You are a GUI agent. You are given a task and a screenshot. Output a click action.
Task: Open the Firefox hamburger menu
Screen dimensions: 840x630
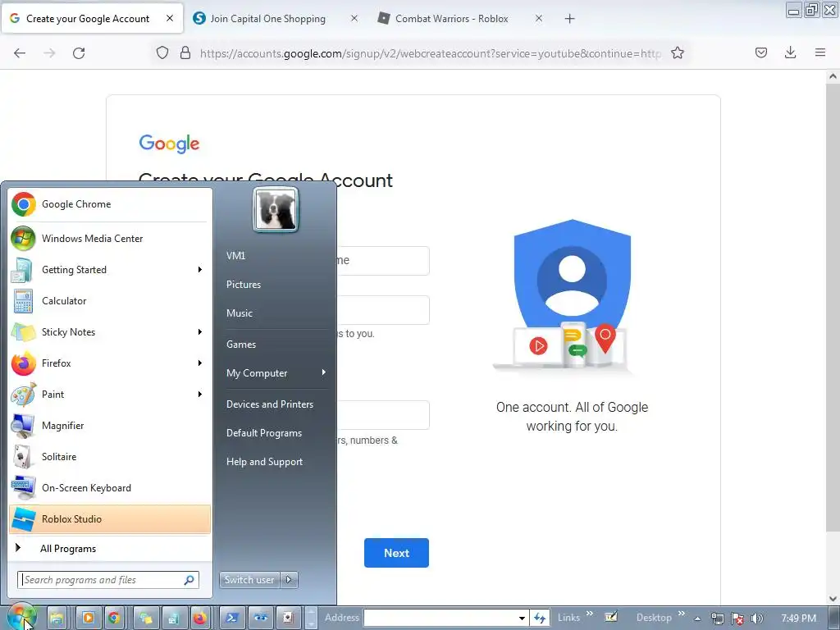tap(819, 52)
